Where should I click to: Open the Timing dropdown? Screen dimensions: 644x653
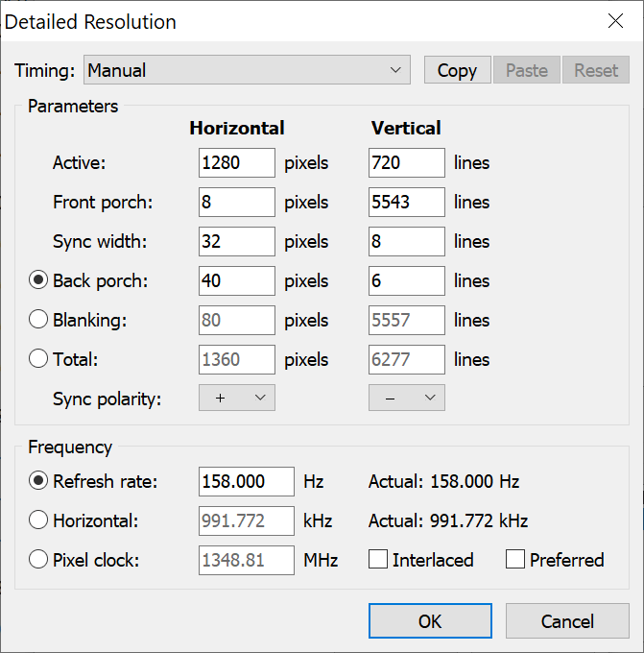pos(247,70)
